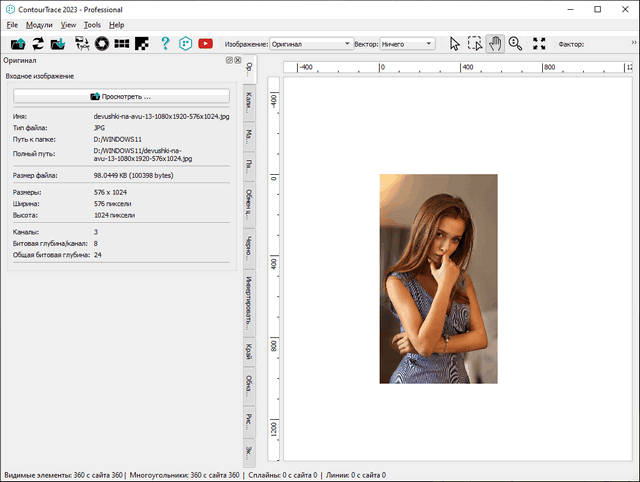Switch to the Обмен ц... vertical tab
Viewport: 640px width, 482px height.
pos(249,204)
